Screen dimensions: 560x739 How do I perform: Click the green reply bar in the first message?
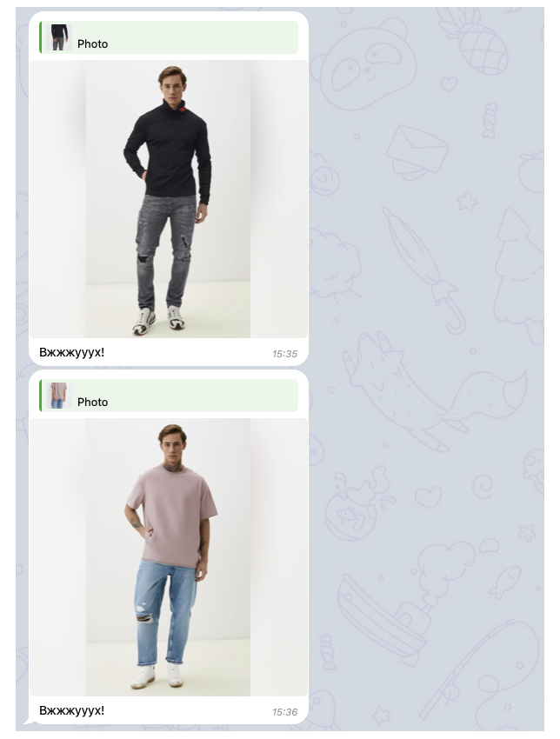[x=169, y=37]
